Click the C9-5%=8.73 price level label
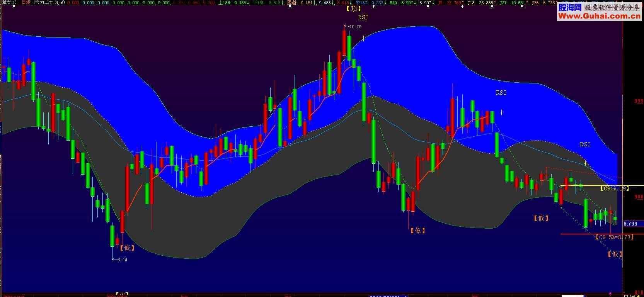The width and height of the screenshot is (644, 297). 614,237
